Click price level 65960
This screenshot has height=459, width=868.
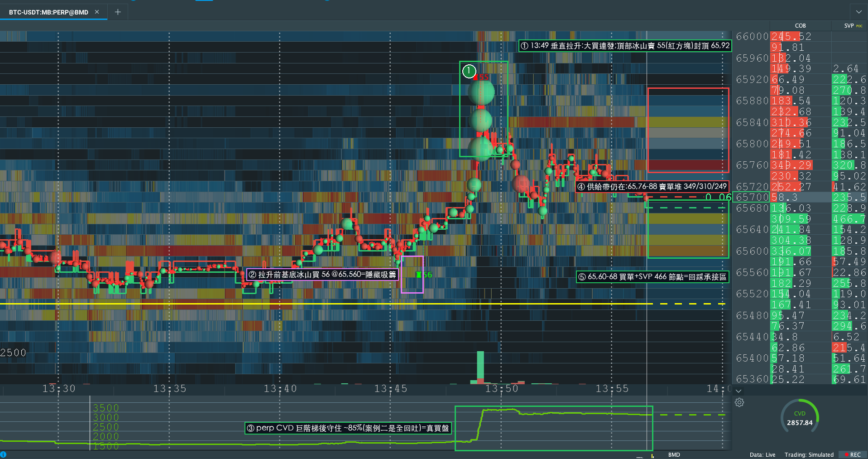coord(752,58)
